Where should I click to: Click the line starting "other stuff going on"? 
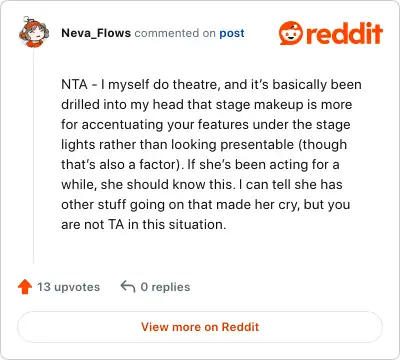pyautogui.click(x=206, y=204)
